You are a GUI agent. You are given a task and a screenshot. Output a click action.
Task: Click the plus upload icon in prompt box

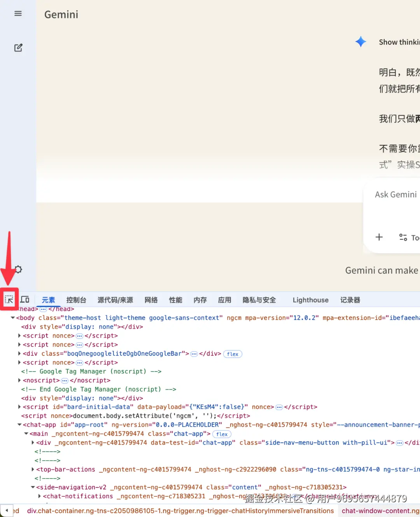pyautogui.click(x=379, y=237)
